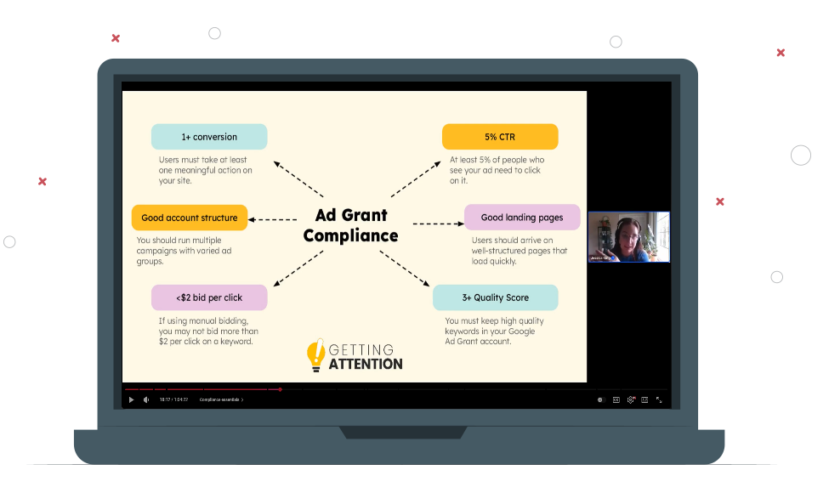The image size is (829, 504).
Task: Expand the 'Compliance essentials' chapter list
Action: 221,399
